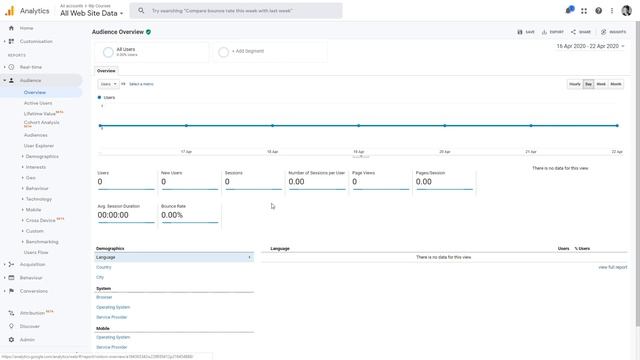Open User Explorer report

click(x=39, y=146)
